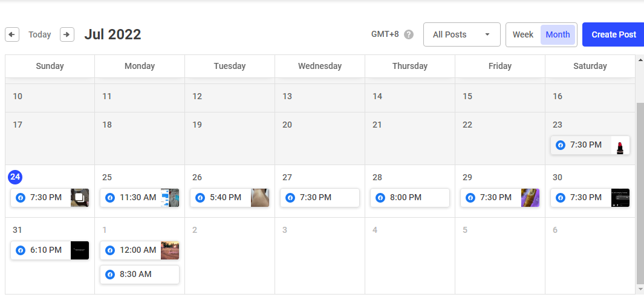
Task: Click lipstick thumbnail on July 23 post
Action: click(x=620, y=145)
